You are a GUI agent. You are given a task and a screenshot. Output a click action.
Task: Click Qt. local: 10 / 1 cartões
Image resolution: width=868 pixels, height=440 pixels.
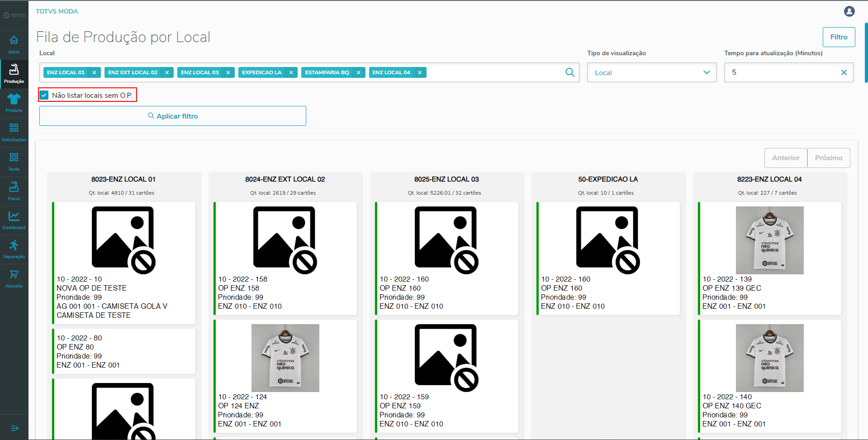[606, 193]
